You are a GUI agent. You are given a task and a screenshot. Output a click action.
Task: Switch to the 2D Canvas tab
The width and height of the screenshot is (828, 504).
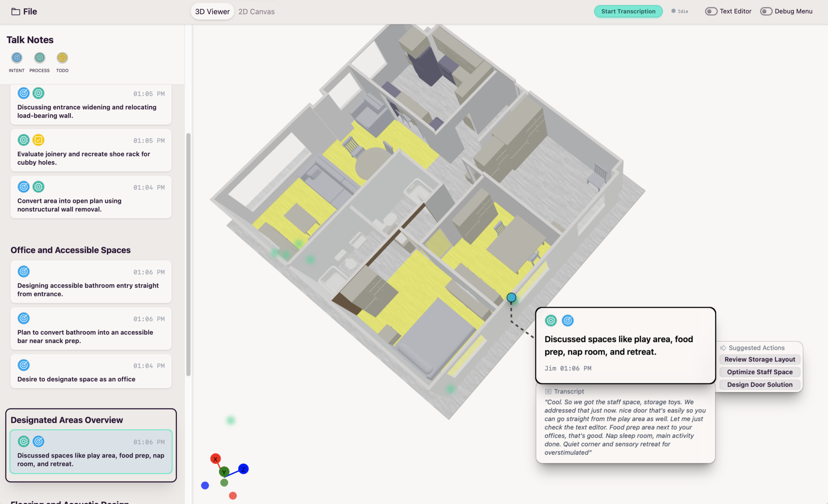coord(257,12)
